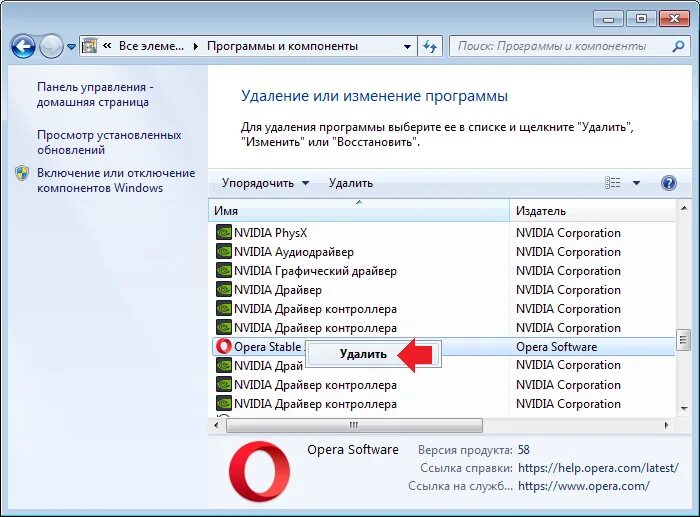Maximize the Programs and Features window

pos(641,19)
